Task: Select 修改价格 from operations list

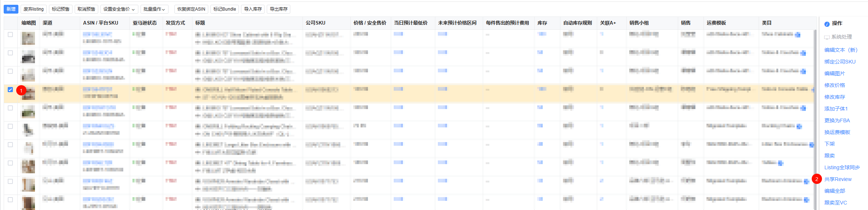Action: click(835, 85)
